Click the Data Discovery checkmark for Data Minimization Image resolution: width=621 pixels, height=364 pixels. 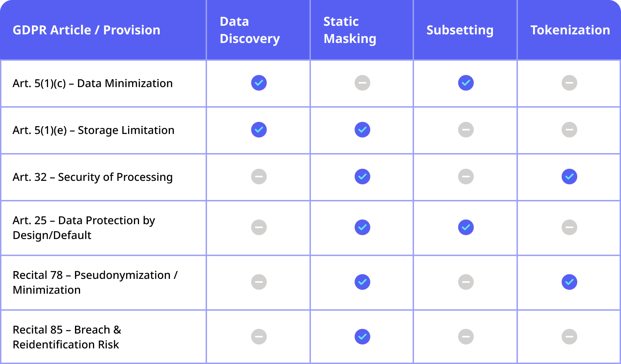coord(259,83)
